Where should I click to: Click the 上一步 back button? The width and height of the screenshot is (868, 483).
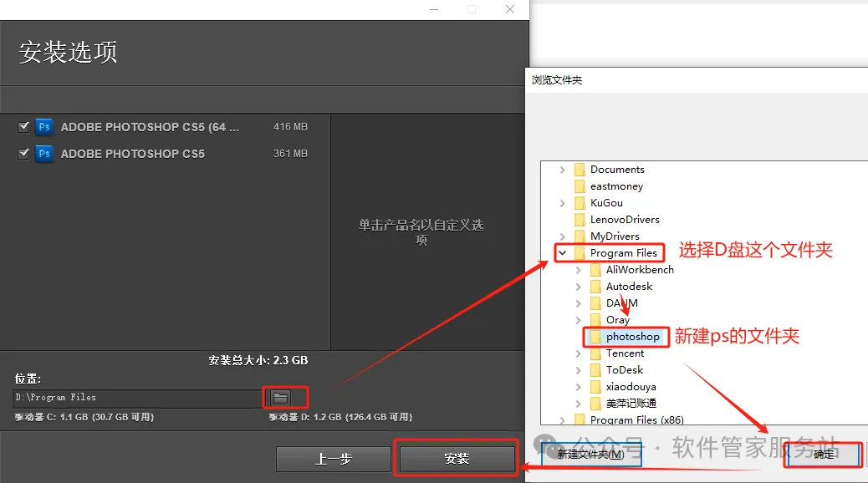tap(334, 459)
